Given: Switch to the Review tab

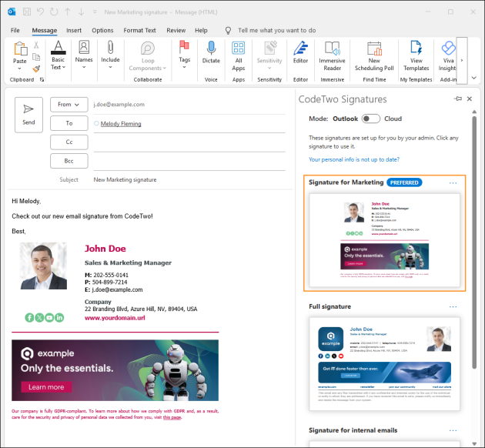Looking at the screenshot, I should pyautogui.click(x=176, y=30).
